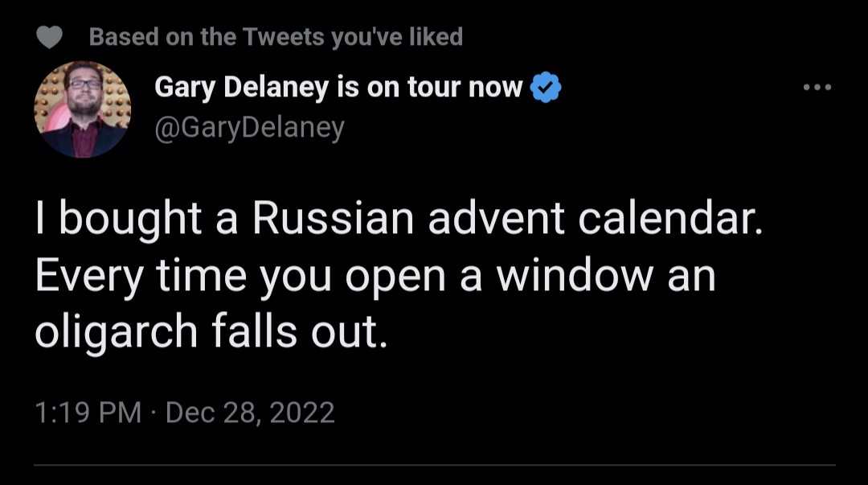Click the line "Every time you open a window an"
This screenshot has height=485, width=868.
[375, 277]
